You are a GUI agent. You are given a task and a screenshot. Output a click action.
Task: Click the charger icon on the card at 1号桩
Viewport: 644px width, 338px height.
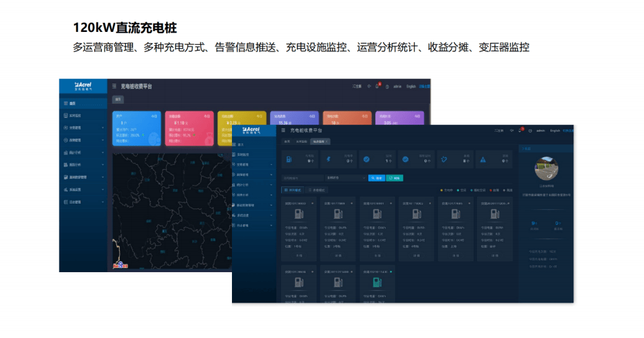pyautogui.click(x=299, y=214)
